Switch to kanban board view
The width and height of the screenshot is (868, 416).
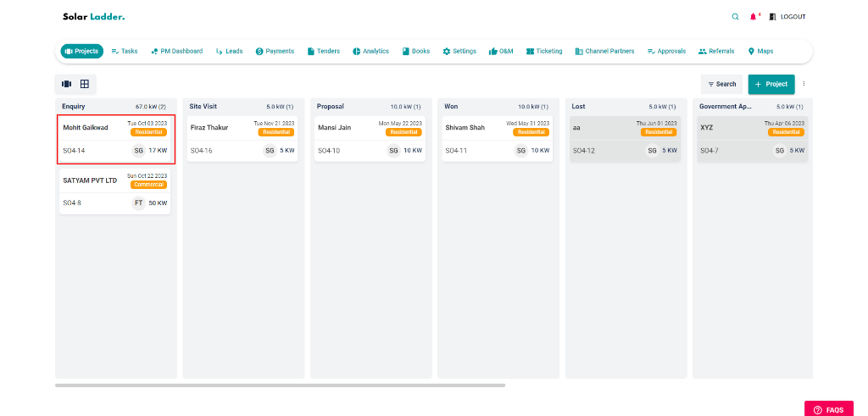click(67, 84)
